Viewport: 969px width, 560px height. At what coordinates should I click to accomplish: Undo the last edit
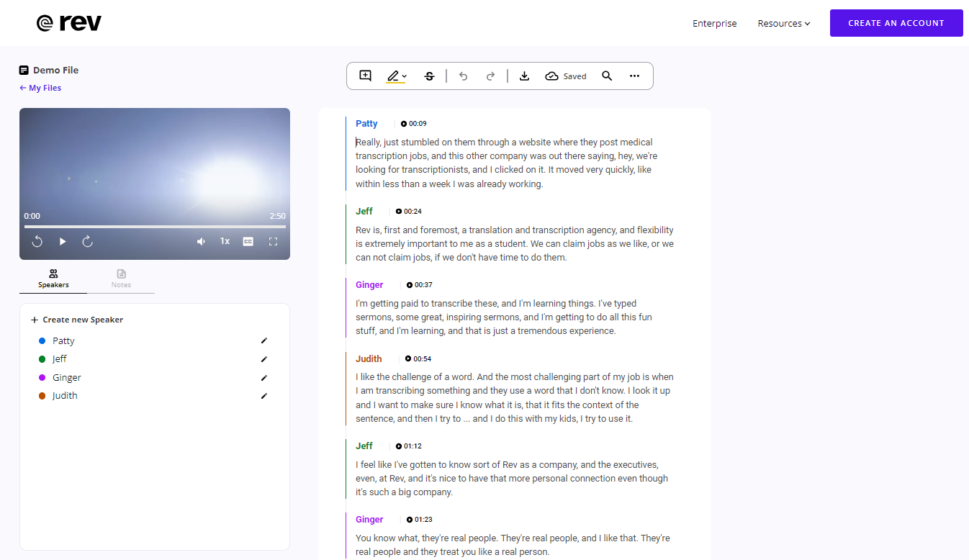(x=463, y=76)
